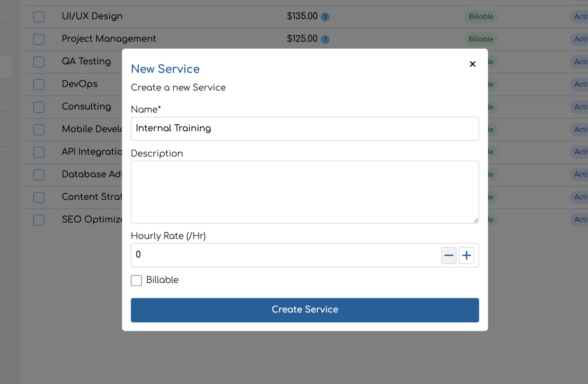Tick the Billable checkbox in the dialog
Viewport: 588px width, 384px height.
[136, 280]
